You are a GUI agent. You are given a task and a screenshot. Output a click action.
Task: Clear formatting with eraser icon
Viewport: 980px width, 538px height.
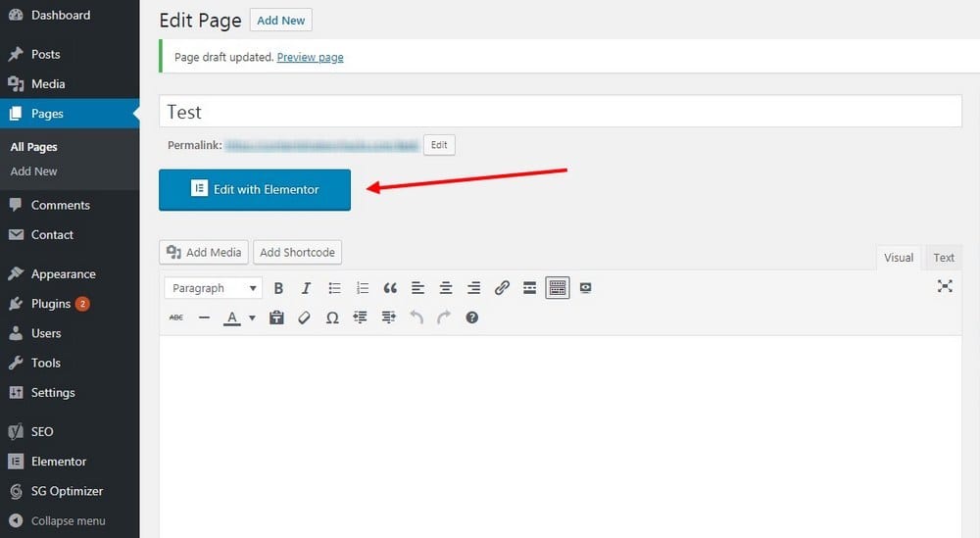pyautogui.click(x=304, y=318)
